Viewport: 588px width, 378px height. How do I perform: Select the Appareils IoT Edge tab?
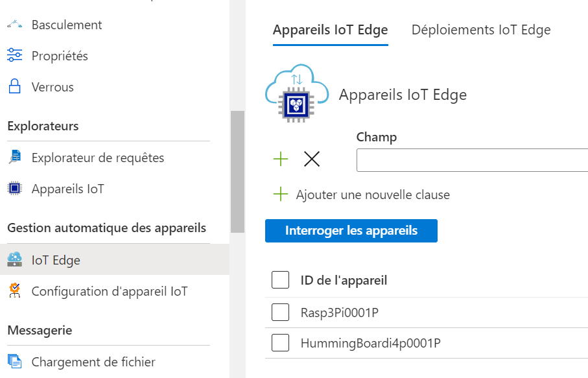331,30
